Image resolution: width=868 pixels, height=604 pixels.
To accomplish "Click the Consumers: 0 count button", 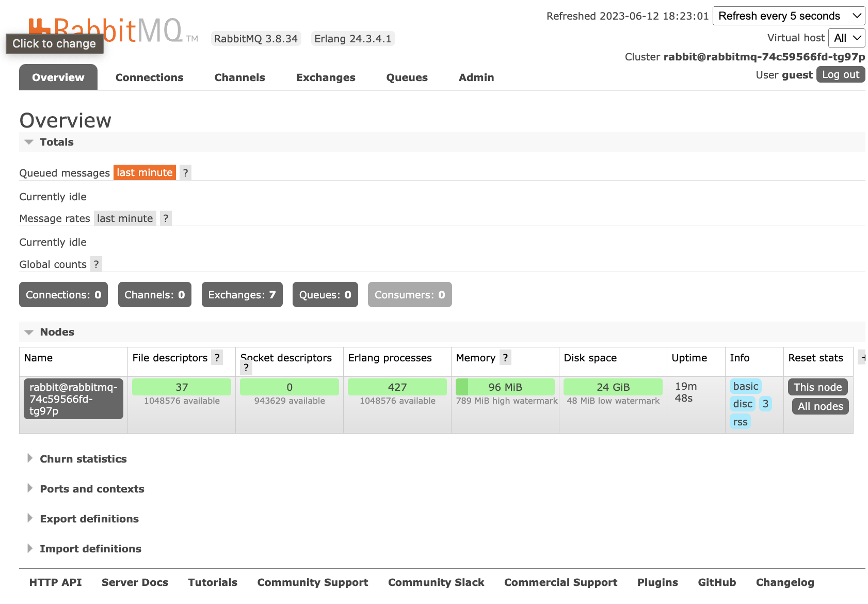I will point(410,295).
